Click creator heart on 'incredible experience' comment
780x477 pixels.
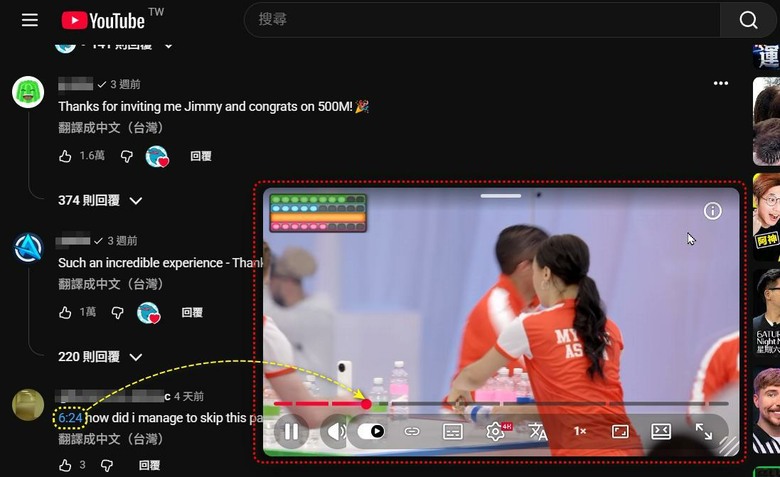point(148,313)
